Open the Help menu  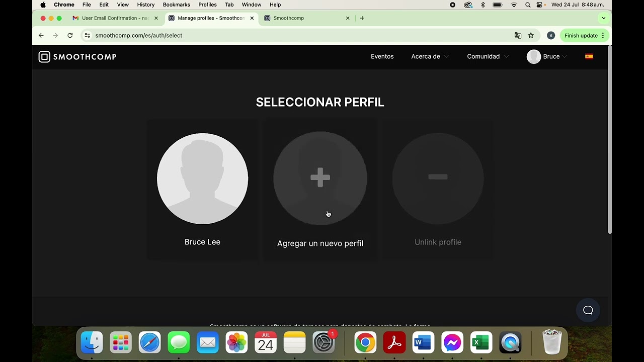click(275, 5)
